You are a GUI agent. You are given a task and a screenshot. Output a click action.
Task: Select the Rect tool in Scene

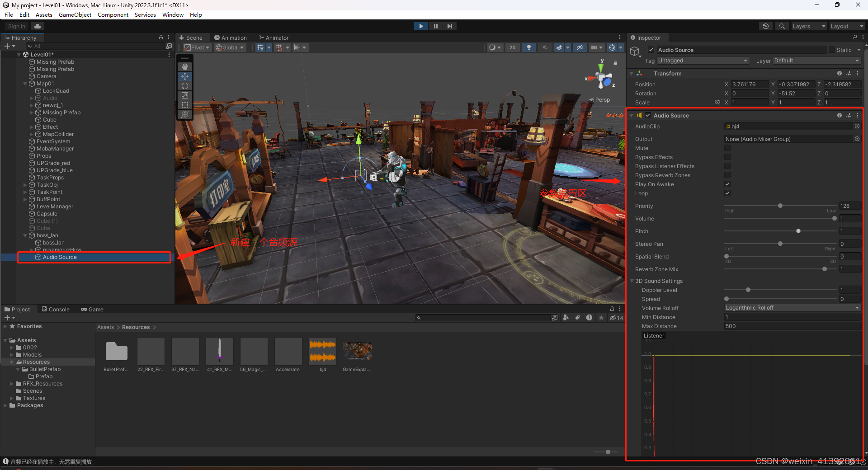pos(185,105)
